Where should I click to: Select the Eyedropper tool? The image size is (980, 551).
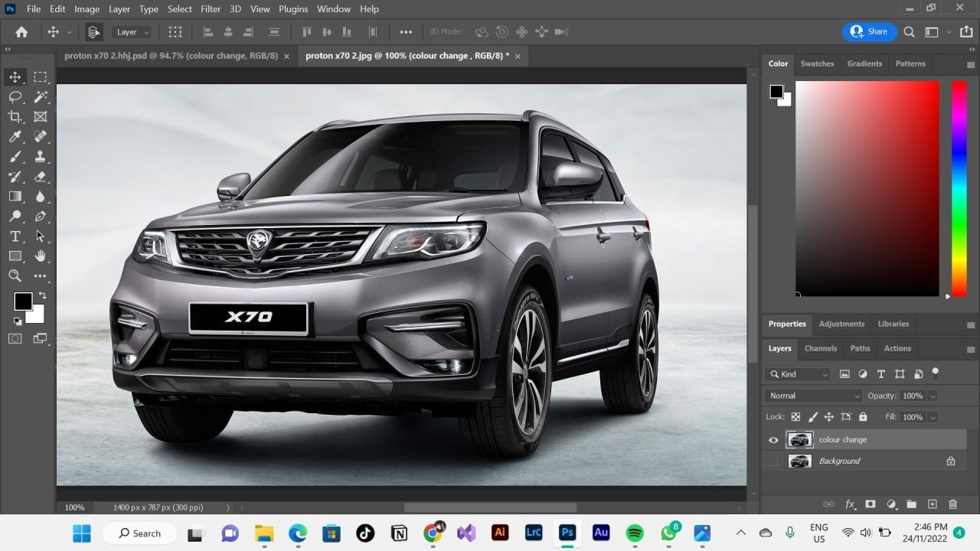pyautogui.click(x=15, y=136)
